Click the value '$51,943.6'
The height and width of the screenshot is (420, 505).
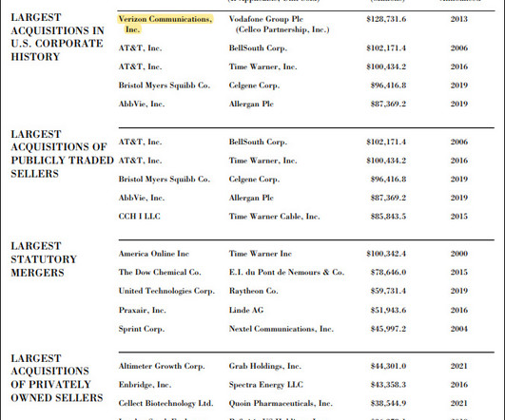388,311
